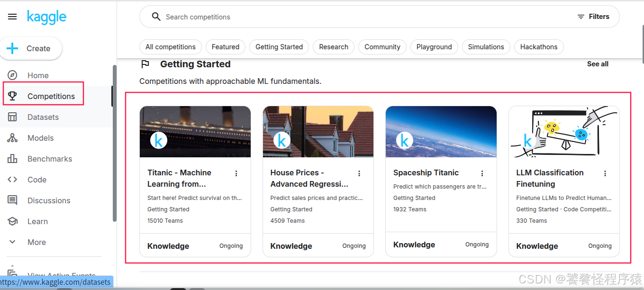Click the LLM Classification illustration thumbnail

click(564, 132)
